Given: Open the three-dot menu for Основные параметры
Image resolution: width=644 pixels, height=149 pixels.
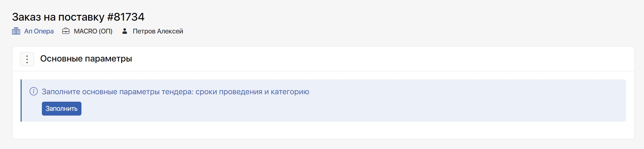Looking at the screenshot, I should (27, 59).
